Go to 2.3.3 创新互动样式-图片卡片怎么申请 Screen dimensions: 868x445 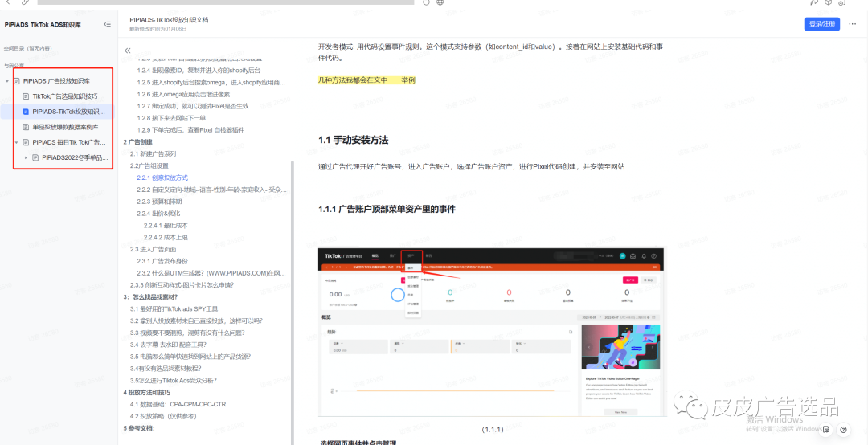coord(182,285)
